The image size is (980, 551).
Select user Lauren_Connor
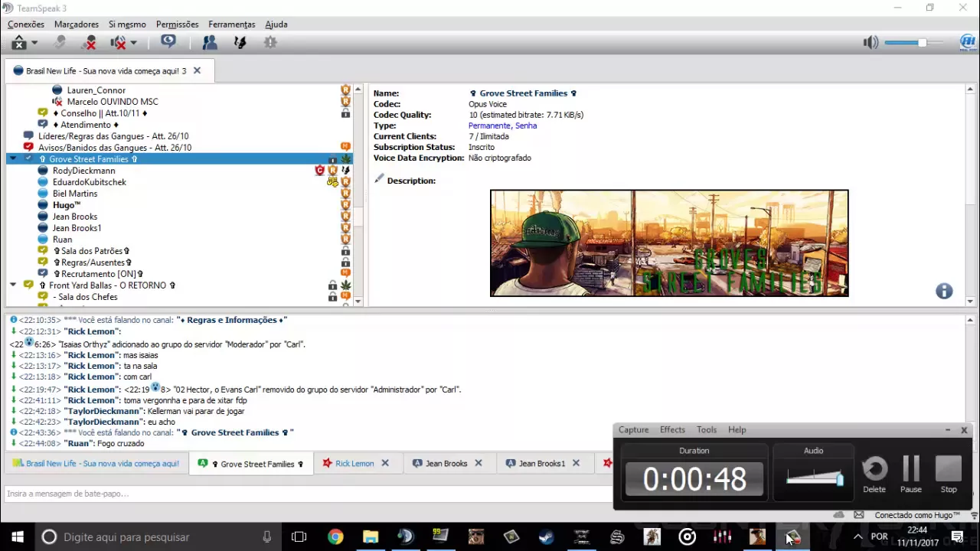pos(96,90)
